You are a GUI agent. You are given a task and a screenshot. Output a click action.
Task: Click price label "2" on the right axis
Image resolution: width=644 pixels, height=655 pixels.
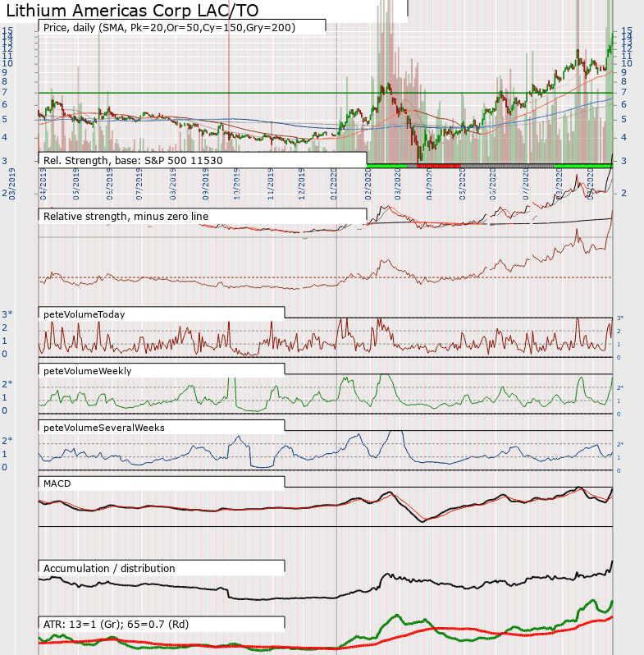[x=624, y=193]
